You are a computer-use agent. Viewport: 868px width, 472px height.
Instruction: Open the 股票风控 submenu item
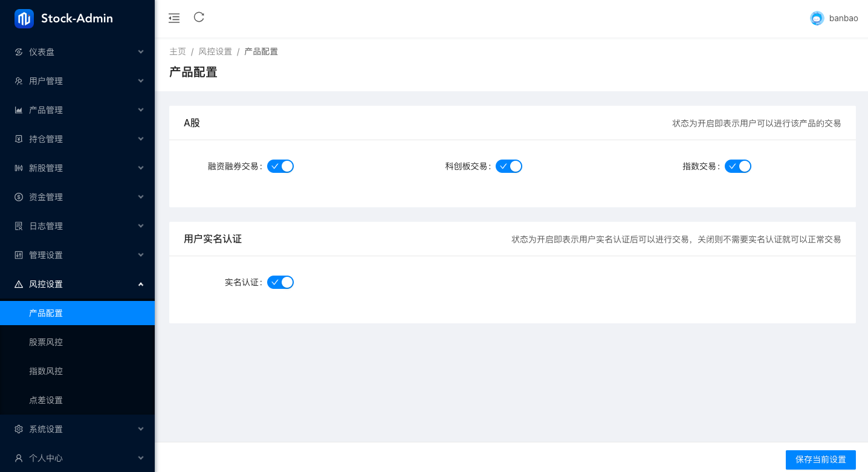pyautogui.click(x=46, y=342)
